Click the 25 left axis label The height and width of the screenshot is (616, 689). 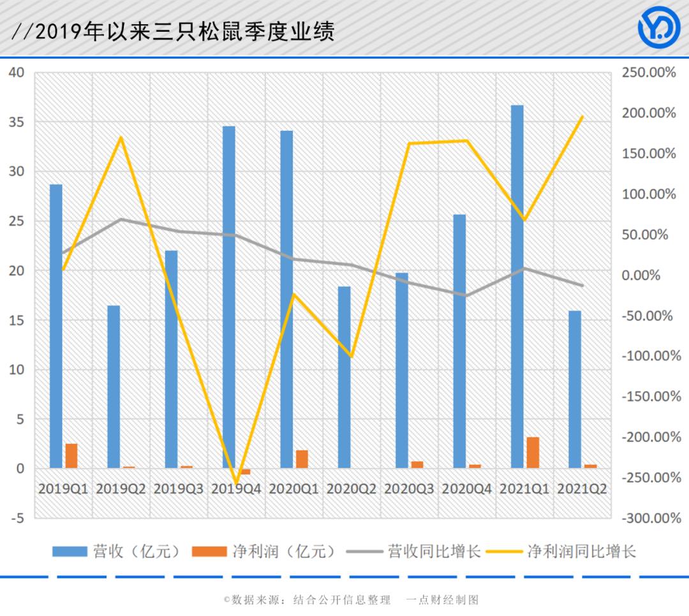17,221
